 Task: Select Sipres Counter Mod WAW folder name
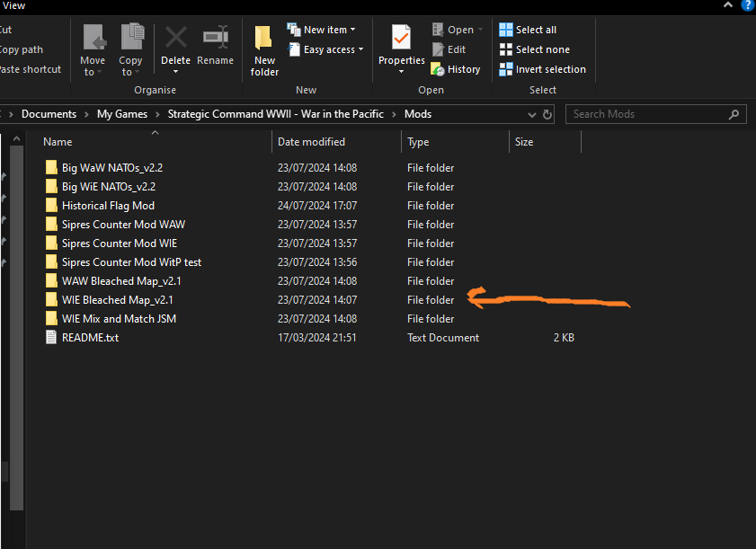[x=123, y=224]
